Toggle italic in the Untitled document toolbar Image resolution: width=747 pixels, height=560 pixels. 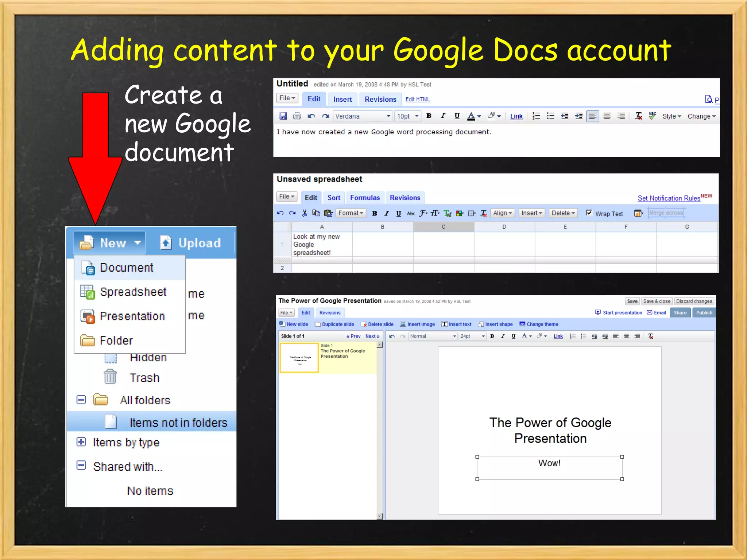[443, 116]
